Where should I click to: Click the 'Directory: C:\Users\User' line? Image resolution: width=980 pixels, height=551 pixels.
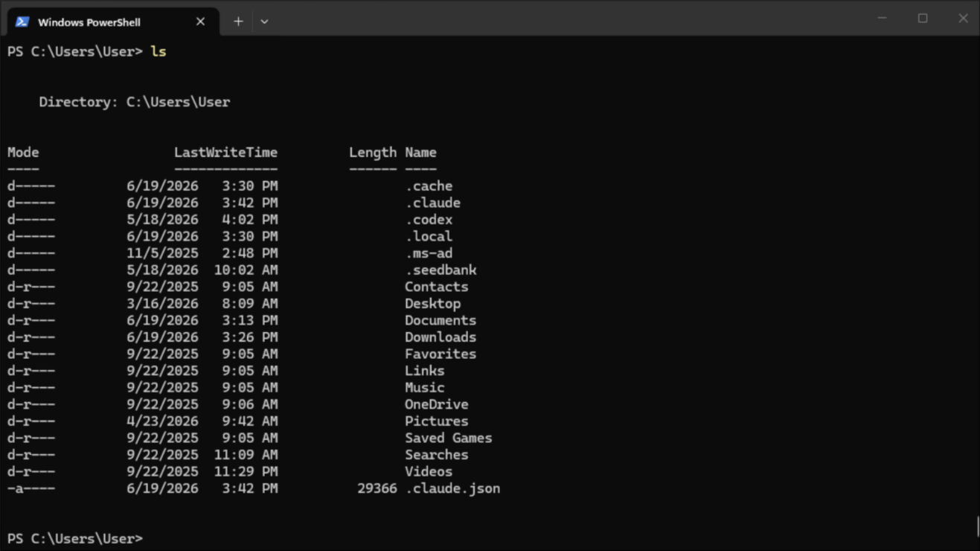tap(135, 102)
